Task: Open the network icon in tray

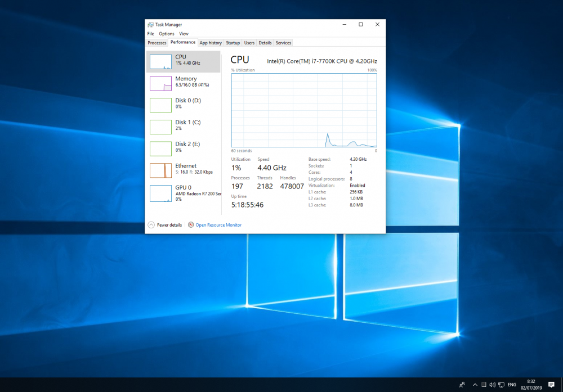Action: pyautogui.click(x=501, y=385)
